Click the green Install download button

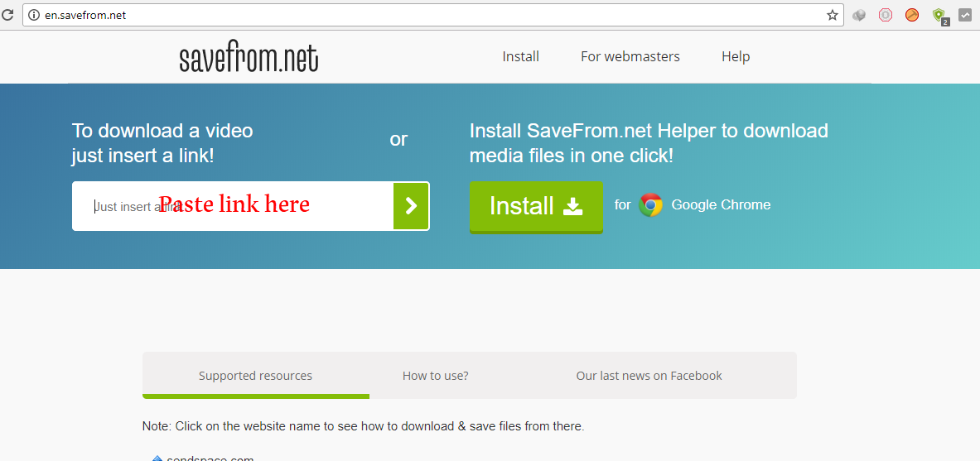click(x=536, y=207)
